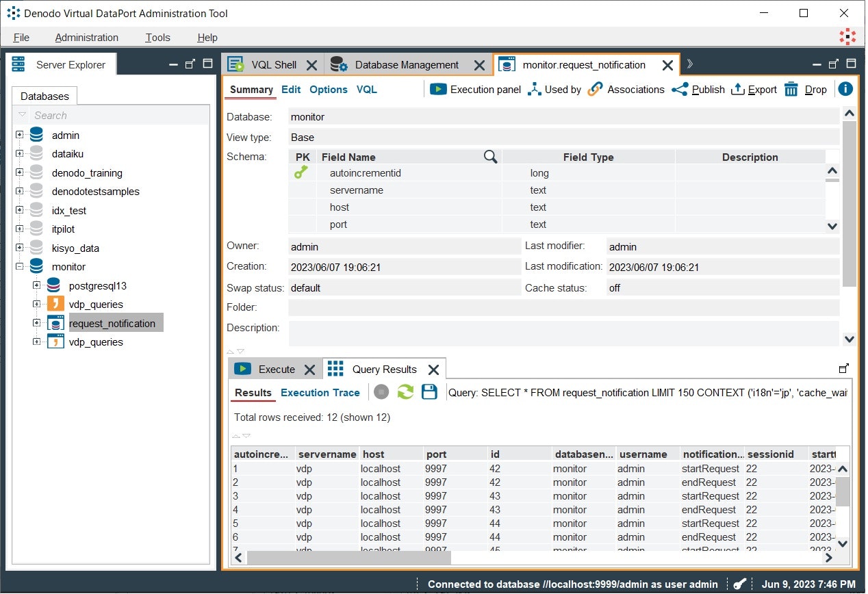Click the results horizontal scrollbar thumb
The height and width of the screenshot is (594, 868).
point(349,558)
